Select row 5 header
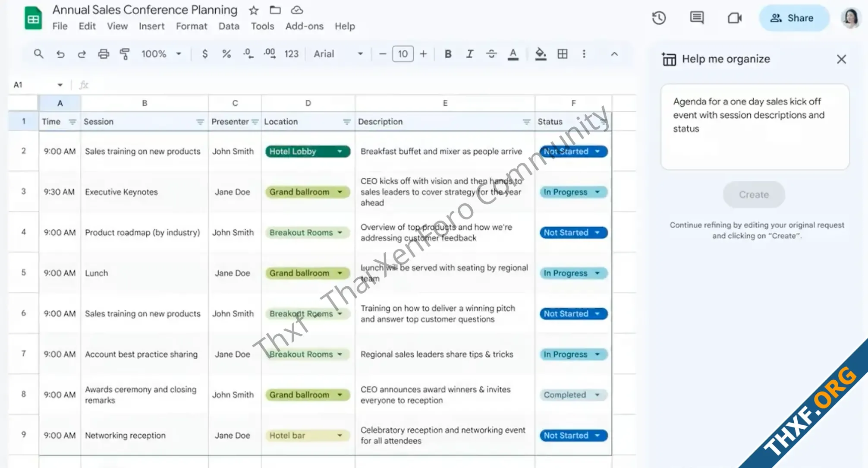This screenshot has height=468, width=868. pyautogui.click(x=24, y=273)
